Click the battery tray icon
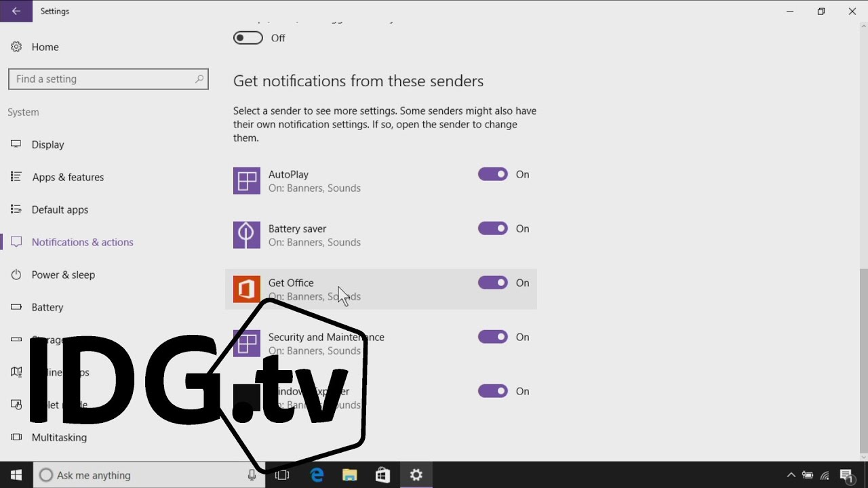The image size is (868, 488). pyautogui.click(x=808, y=475)
